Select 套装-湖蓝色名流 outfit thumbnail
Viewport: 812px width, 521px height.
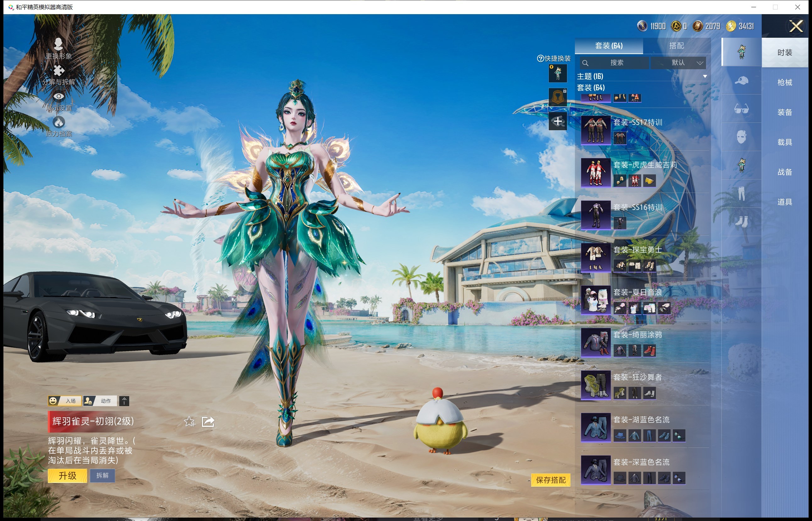coord(596,428)
